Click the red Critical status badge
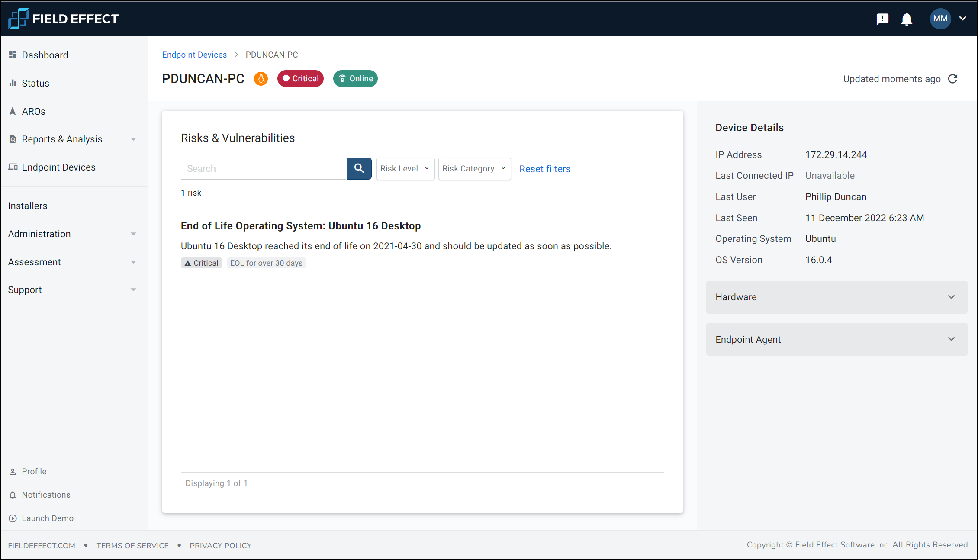978x560 pixels. point(300,79)
